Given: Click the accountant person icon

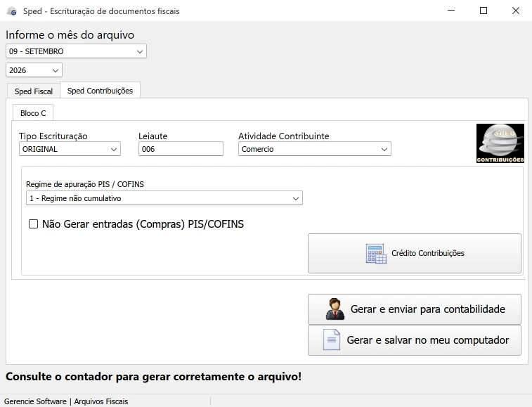Looking at the screenshot, I should point(335,309).
